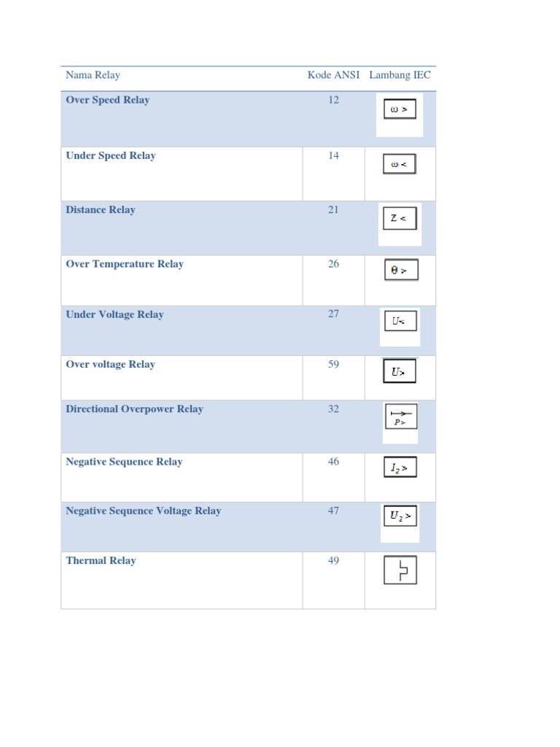Select the Negative Sequence Voltage U2> symbol
Viewport: 560px width, 747px height.
pyautogui.click(x=400, y=516)
